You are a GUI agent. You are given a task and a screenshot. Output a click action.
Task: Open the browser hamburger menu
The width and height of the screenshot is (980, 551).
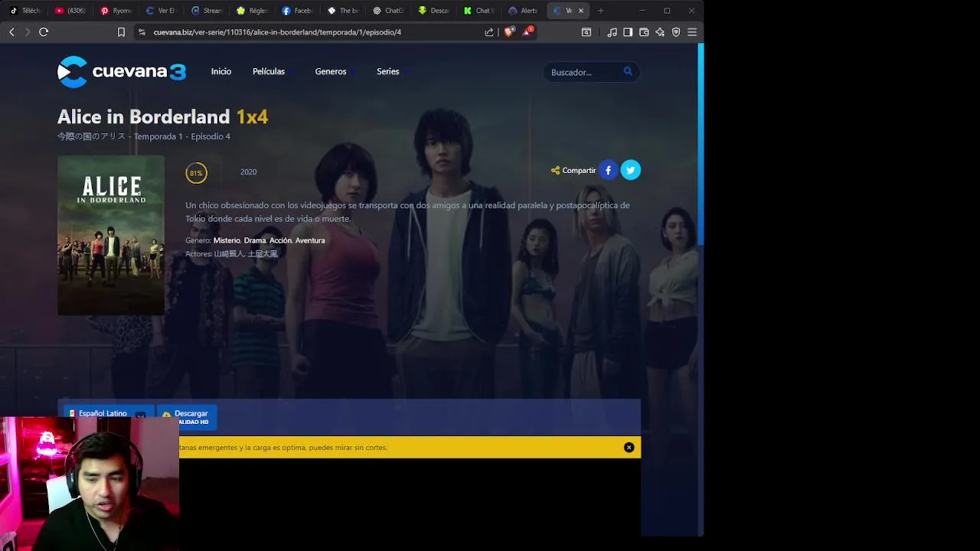(x=692, y=32)
